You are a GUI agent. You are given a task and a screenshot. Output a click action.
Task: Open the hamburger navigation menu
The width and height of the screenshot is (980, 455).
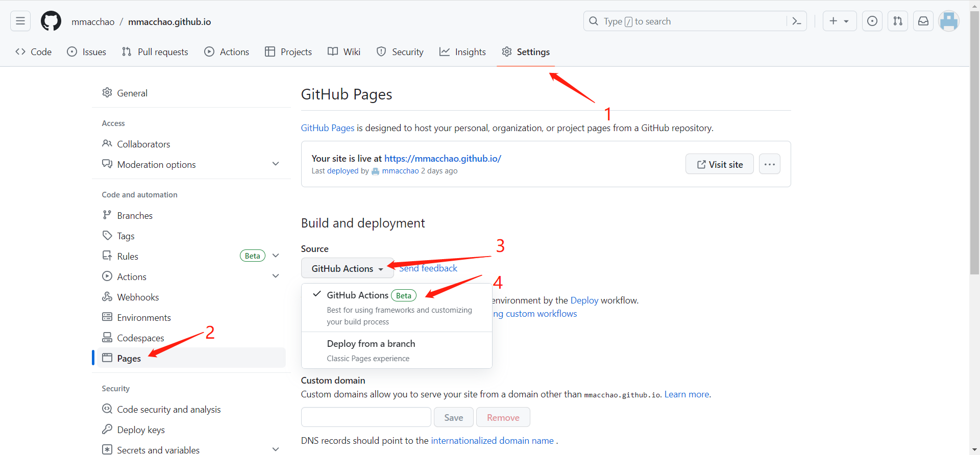(x=20, y=21)
